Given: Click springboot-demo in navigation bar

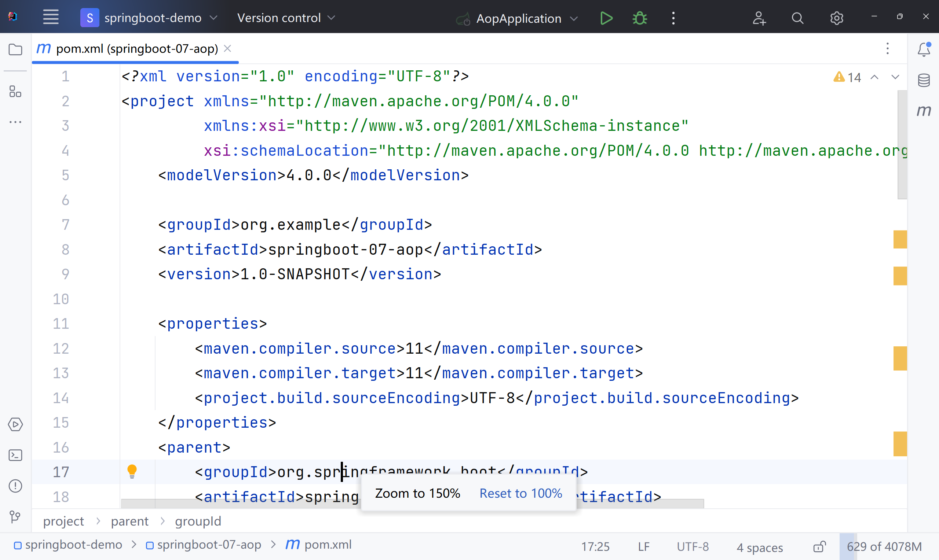Looking at the screenshot, I should (x=68, y=545).
